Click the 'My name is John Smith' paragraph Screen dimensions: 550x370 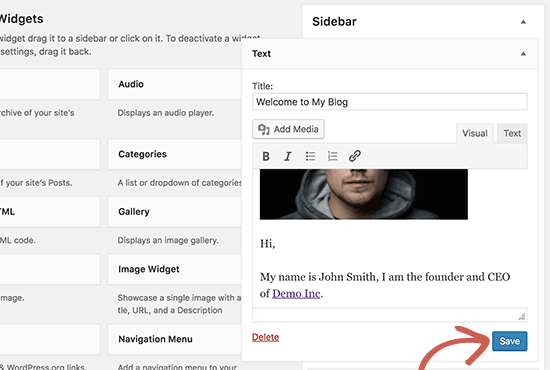[x=385, y=285]
